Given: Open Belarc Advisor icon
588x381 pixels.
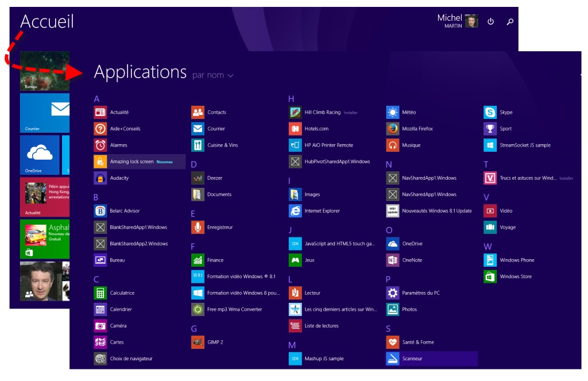Looking at the screenshot, I should [x=100, y=211].
